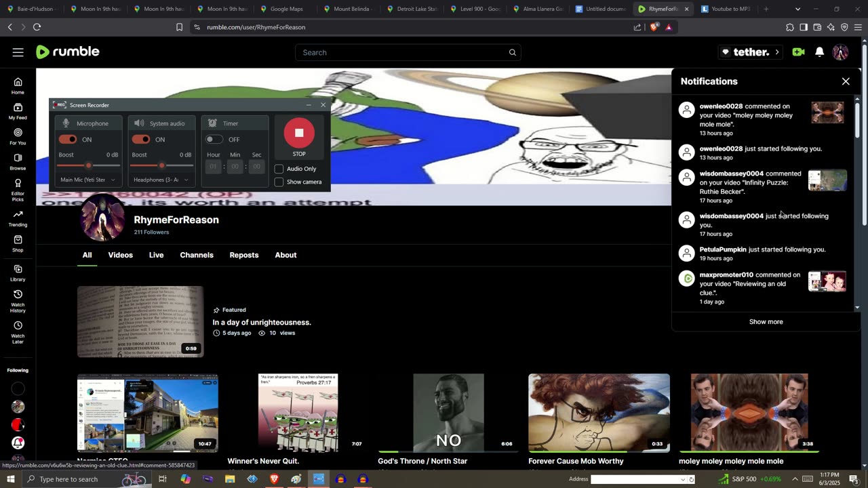Open the browser tab search dropdown
The height and width of the screenshot is (488, 868).
(x=797, y=9)
